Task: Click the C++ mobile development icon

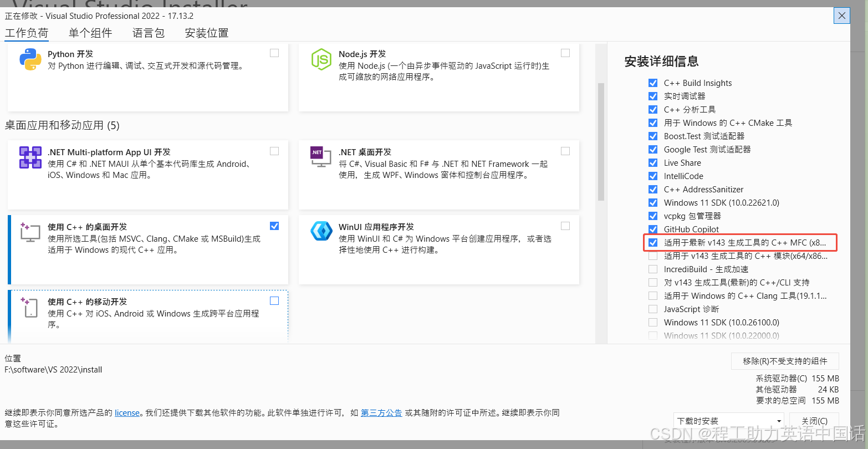Action: 30,307
